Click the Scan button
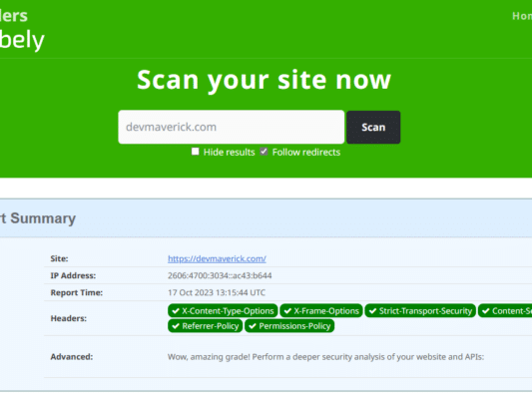Viewport: 532px width, 398px height. click(x=373, y=127)
